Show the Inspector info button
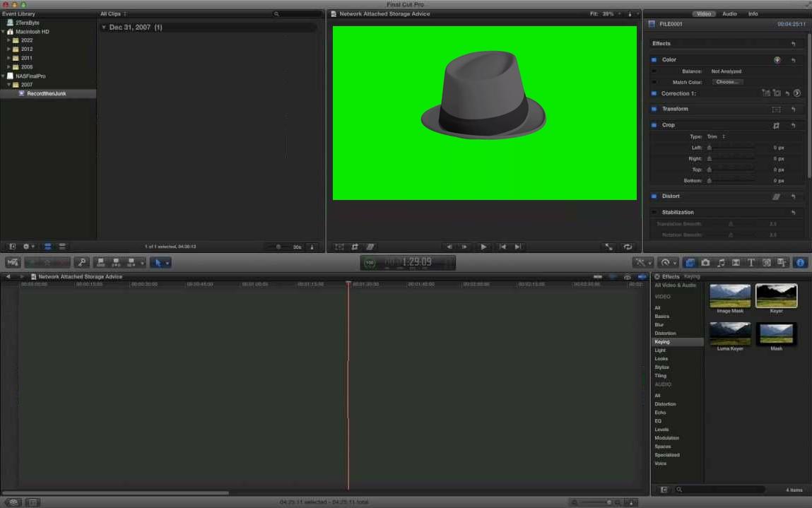 (800, 263)
